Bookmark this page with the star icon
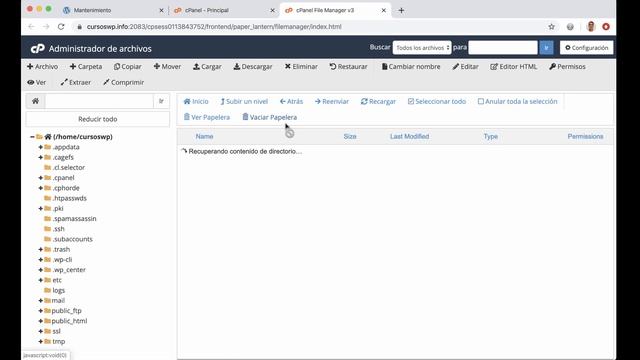This screenshot has height=360, width=640. tap(551, 27)
